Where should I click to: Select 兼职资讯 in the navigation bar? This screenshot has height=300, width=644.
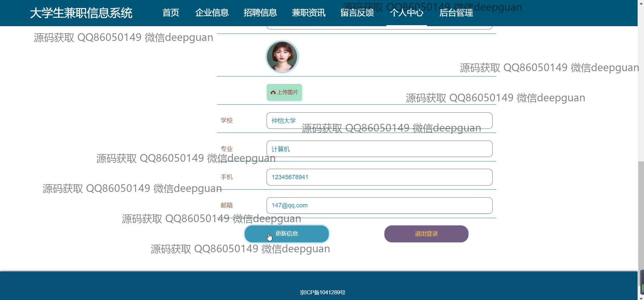[309, 13]
